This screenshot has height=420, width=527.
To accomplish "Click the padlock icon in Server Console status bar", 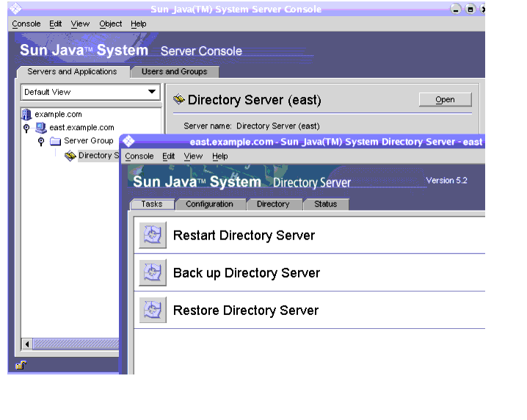I will click(21, 365).
